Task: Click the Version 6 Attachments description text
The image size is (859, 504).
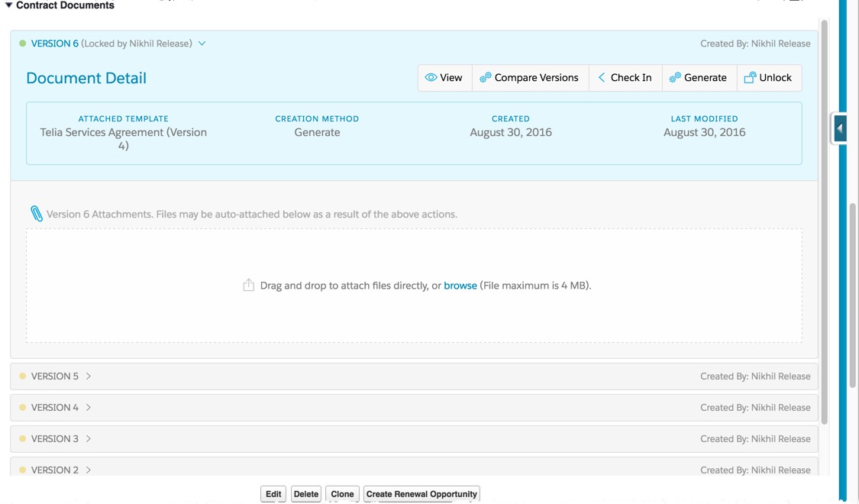Action: [x=251, y=214]
